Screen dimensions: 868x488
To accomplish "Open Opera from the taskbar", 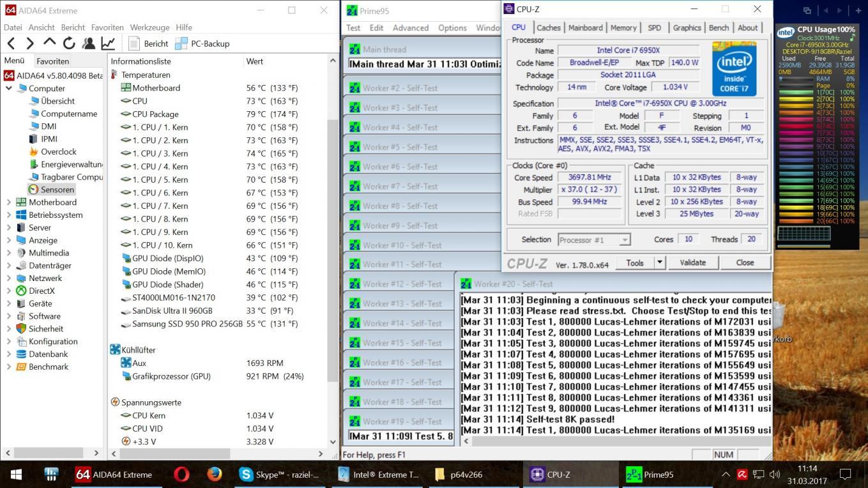I will [x=181, y=474].
